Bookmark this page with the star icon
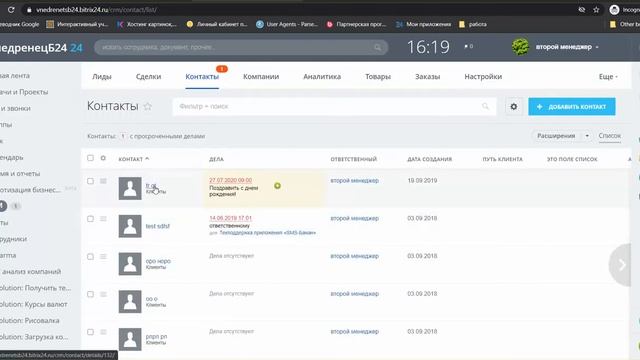 pyautogui.click(x=596, y=10)
